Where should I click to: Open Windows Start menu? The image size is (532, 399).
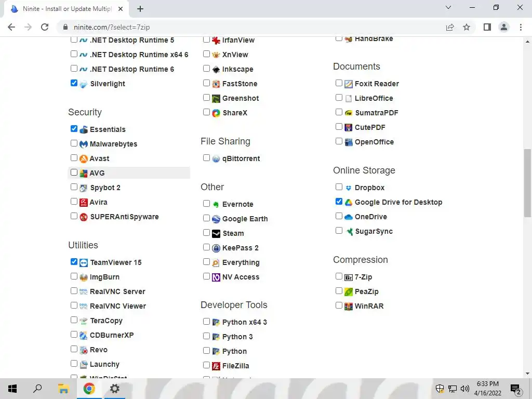tap(12, 389)
